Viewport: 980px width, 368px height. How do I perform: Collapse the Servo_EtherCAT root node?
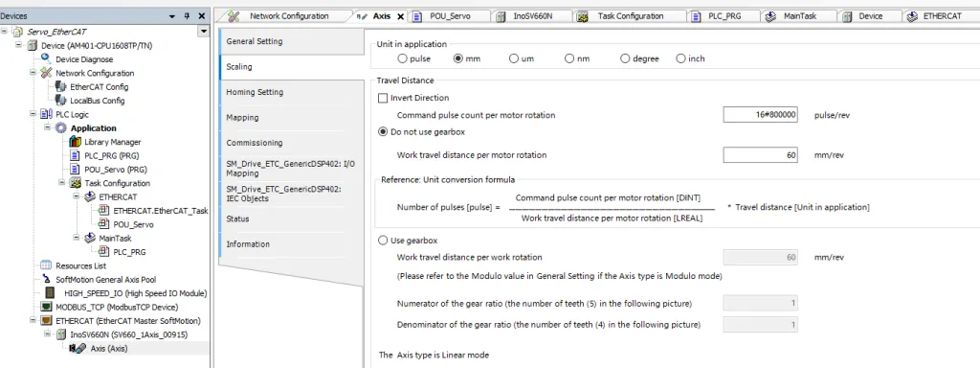pos(5,32)
